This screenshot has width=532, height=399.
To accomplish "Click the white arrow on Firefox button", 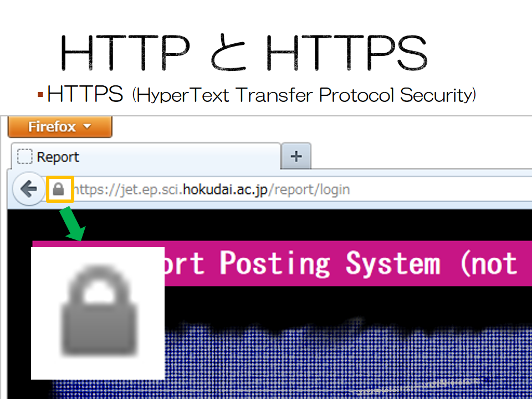I will [x=87, y=126].
